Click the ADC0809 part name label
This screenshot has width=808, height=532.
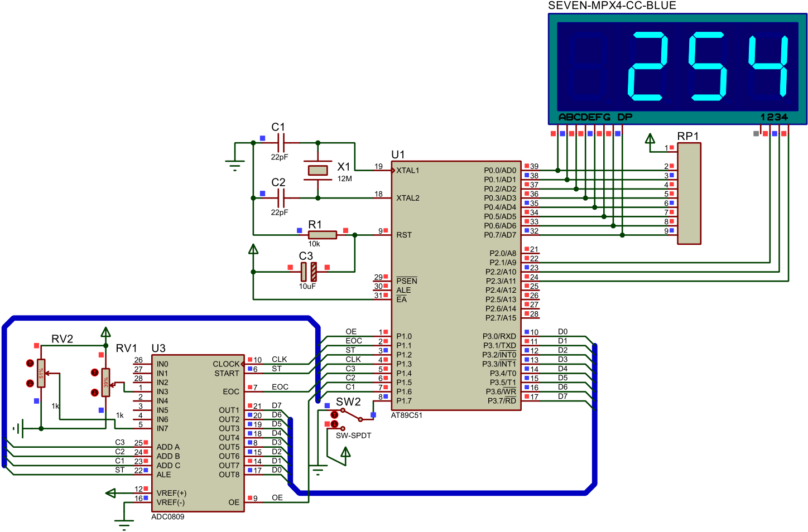pyautogui.click(x=167, y=517)
